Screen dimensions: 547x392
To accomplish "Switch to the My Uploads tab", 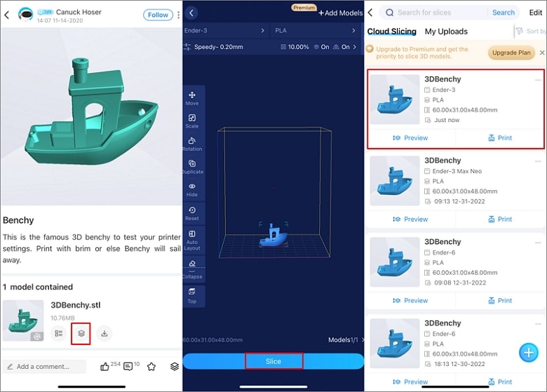I will 446,32.
